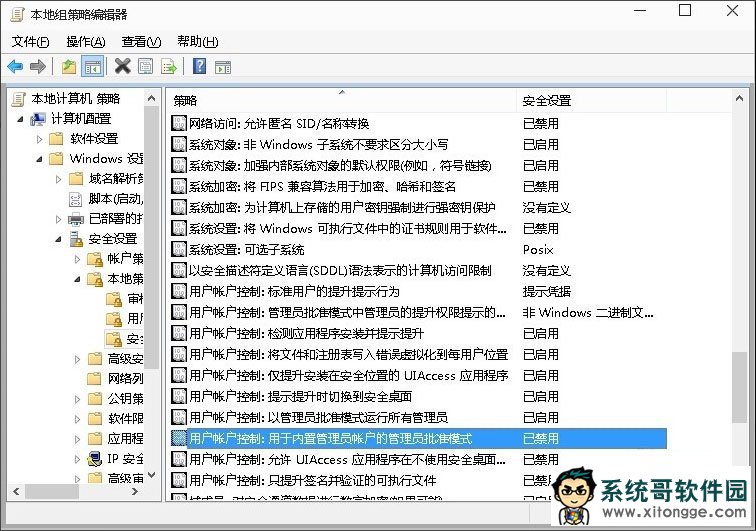
Task: Collapse the 计算机配置 tree node
Action: tap(20, 119)
